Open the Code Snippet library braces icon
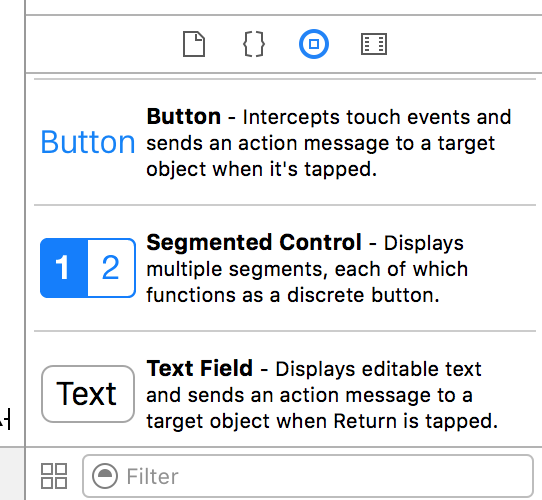 coord(254,44)
